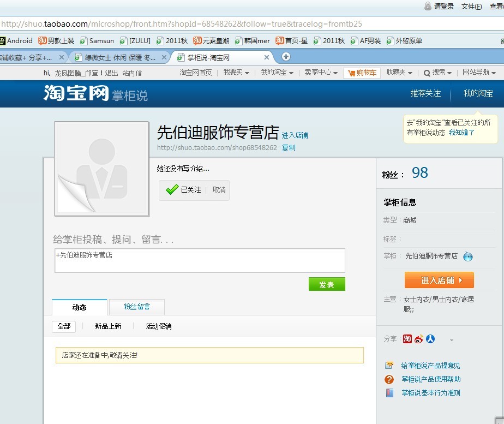Screen dimensions: 504x424
Task: Click the 淘宝网 logo
Action: pos(76,93)
